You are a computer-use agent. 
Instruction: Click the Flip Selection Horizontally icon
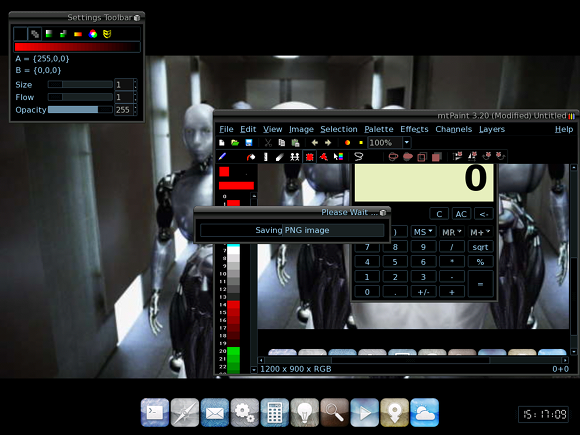(x=472, y=156)
